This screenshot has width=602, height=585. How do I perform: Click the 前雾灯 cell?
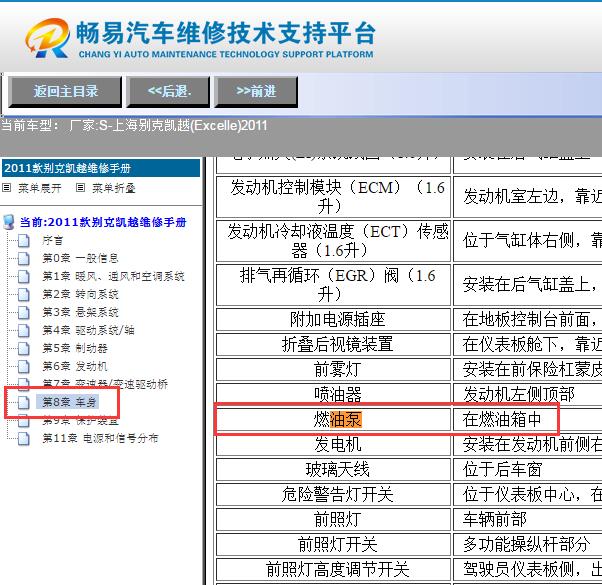click(333, 369)
